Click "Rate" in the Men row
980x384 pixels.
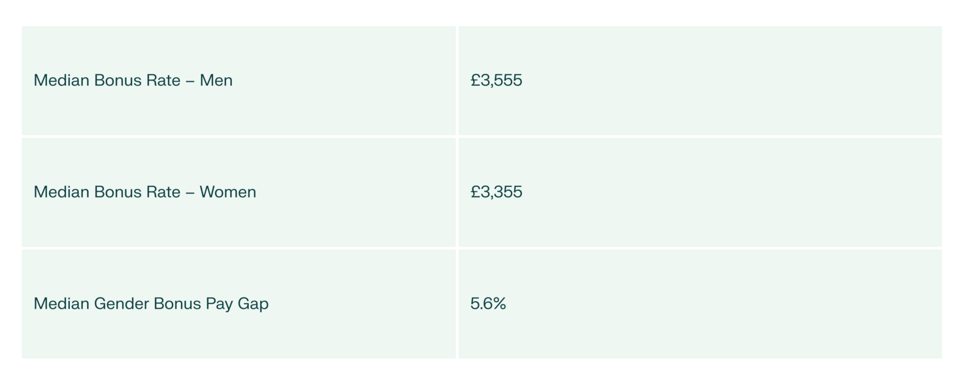(163, 80)
